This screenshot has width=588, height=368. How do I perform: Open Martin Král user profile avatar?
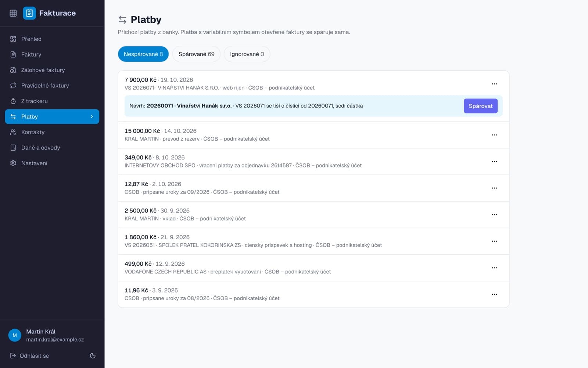pyautogui.click(x=15, y=335)
